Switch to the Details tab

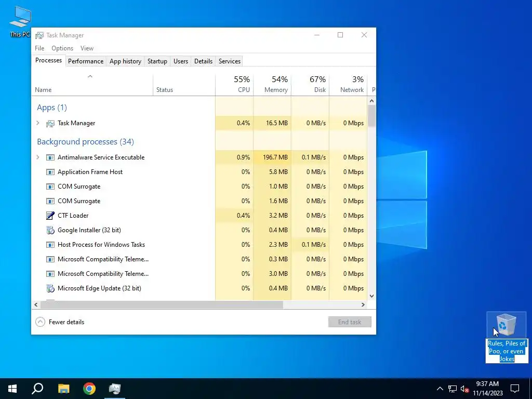pos(203,61)
